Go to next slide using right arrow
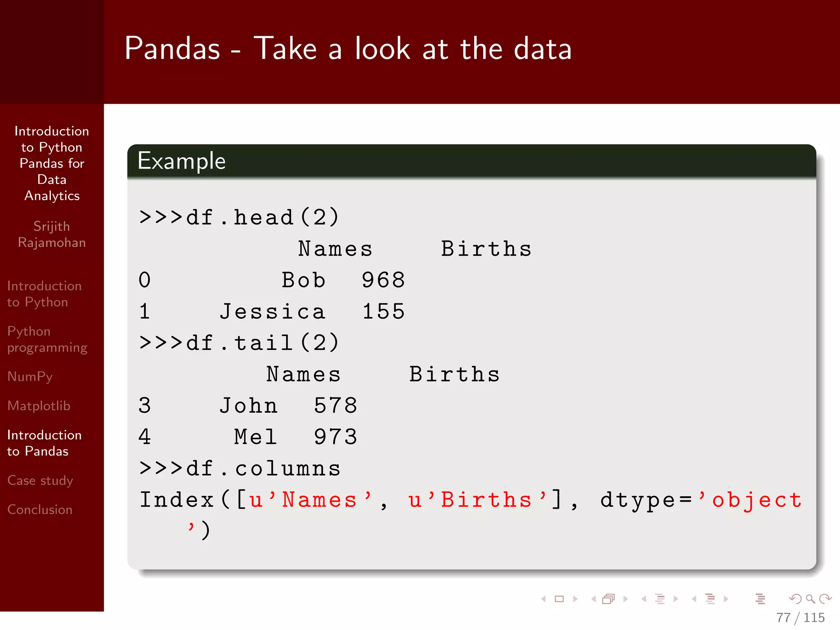 click(575, 599)
